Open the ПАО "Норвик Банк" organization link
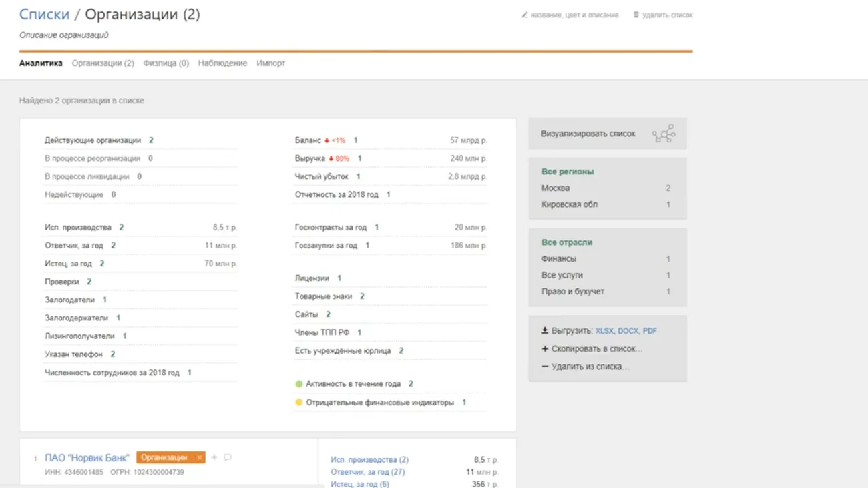The image size is (868, 488). (x=87, y=458)
